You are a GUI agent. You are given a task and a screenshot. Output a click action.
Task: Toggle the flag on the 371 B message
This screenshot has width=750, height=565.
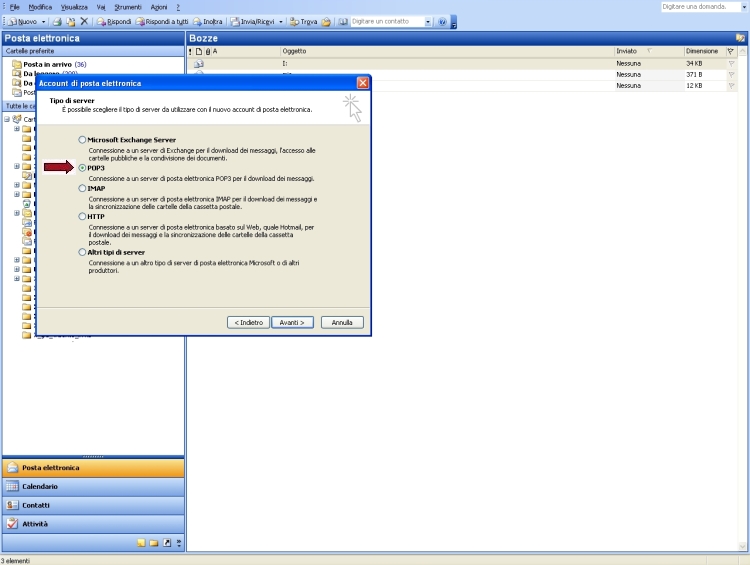tap(731, 75)
